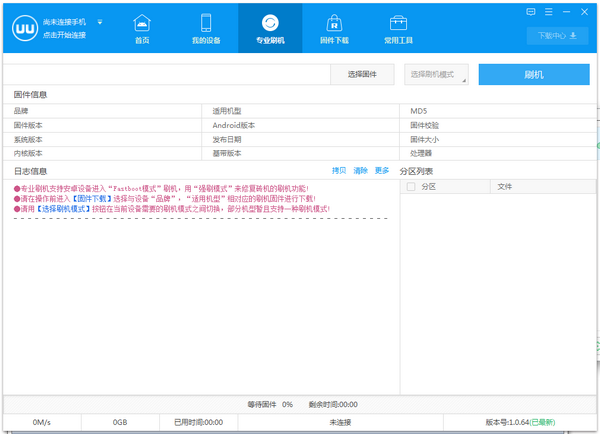
Task: Open 固件下载 bag icon
Action: coord(334,23)
